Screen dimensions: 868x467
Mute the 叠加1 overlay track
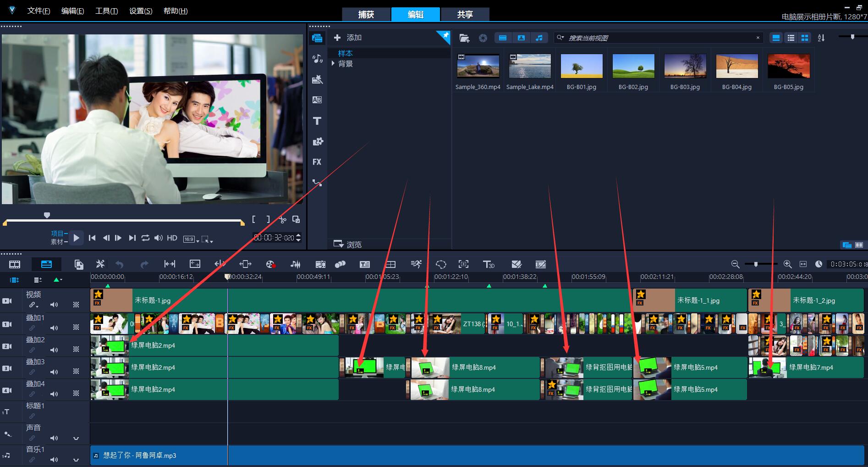pos(54,328)
